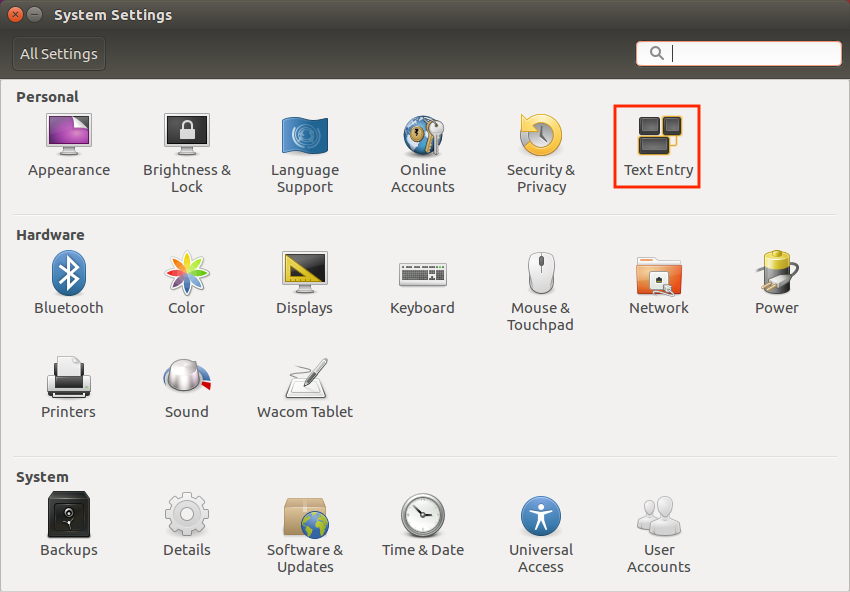850x592 pixels.
Task: Open Displays settings
Action: pyautogui.click(x=305, y=282)
